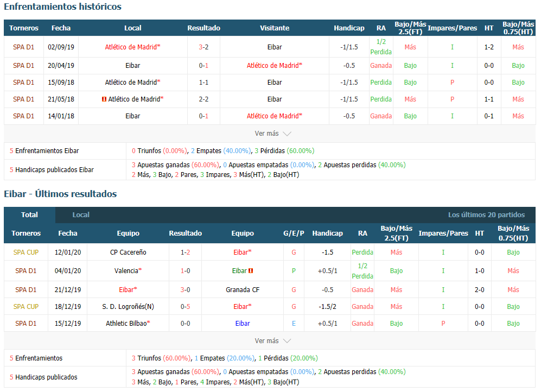The width and height of the screenshot is (541, 392).
Task: Open Athletic Bilbao team link
Action: pos(128,324)
